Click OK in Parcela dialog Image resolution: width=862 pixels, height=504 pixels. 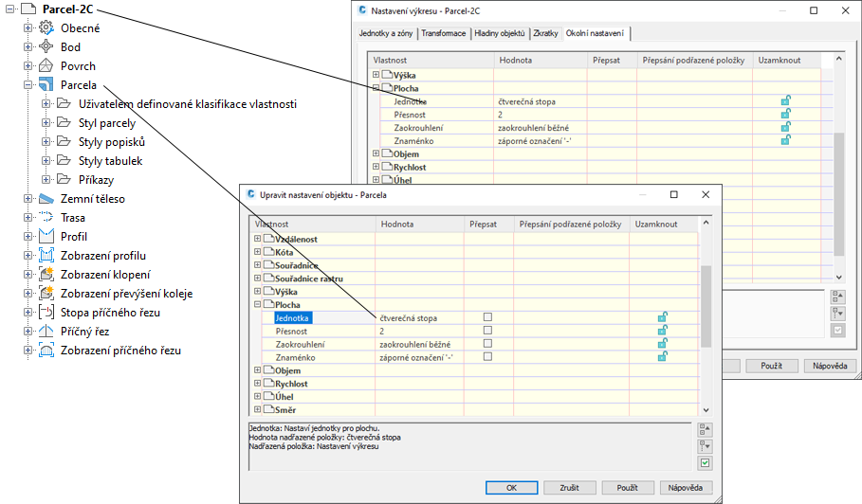click(x=511, y=488)
